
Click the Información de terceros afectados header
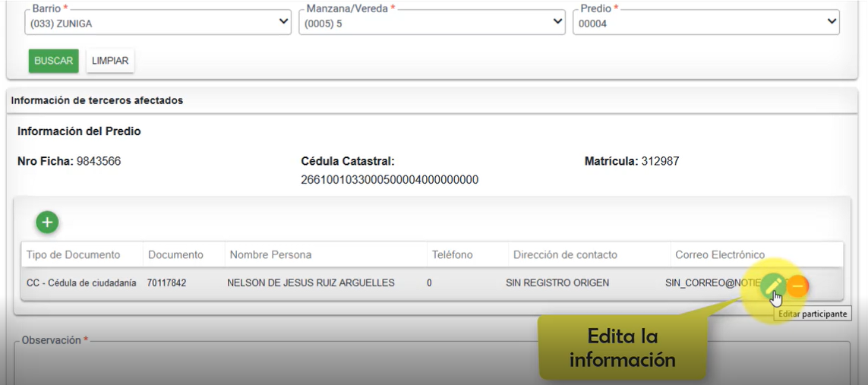pyautogui.click(x=97, y=100)
